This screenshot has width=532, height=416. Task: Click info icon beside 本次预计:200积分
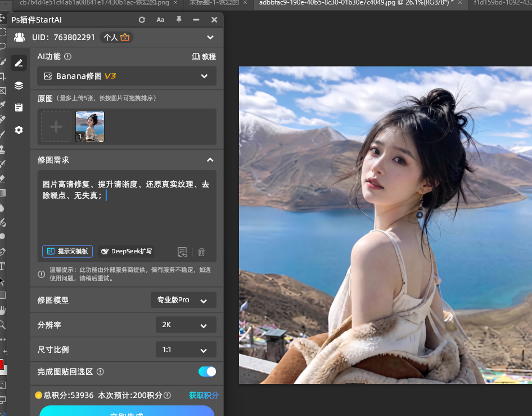click(167, 395)
